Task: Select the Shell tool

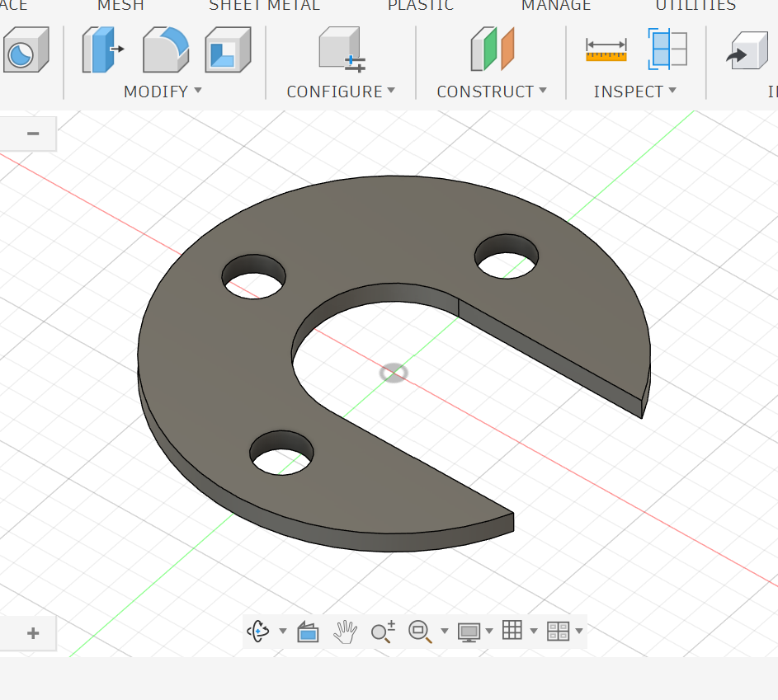Action: (228, 49)
